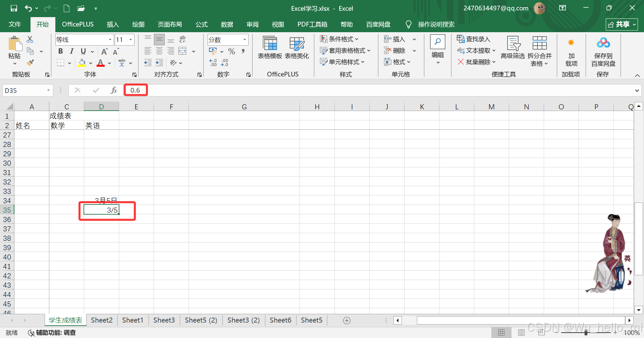Decrease font size with small A icon
Screen dimensions: 644x338
coord(116,52)
